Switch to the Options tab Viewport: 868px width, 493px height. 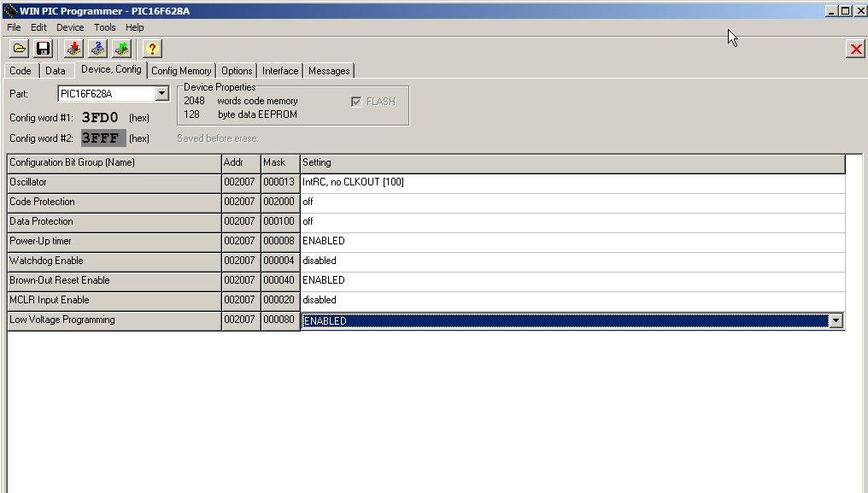click(x=237, y=71)
